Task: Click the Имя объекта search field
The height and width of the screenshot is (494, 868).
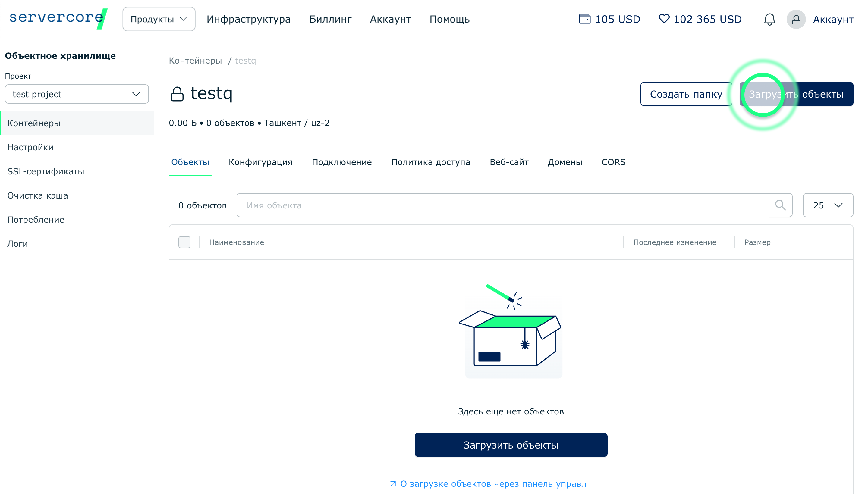Action: [x=502, y=205]
